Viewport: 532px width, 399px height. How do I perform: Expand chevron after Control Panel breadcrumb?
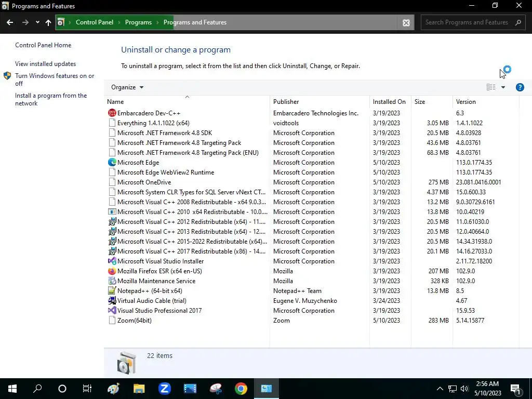[119, 22]
